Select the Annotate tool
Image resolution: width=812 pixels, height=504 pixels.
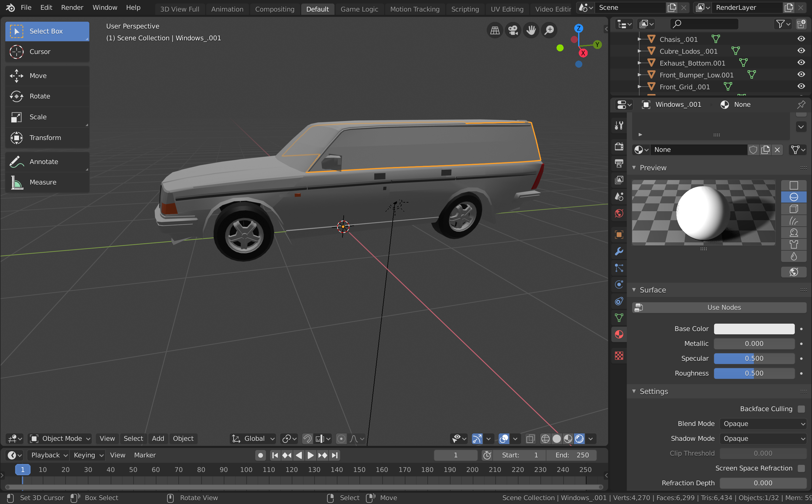point(44,162)
